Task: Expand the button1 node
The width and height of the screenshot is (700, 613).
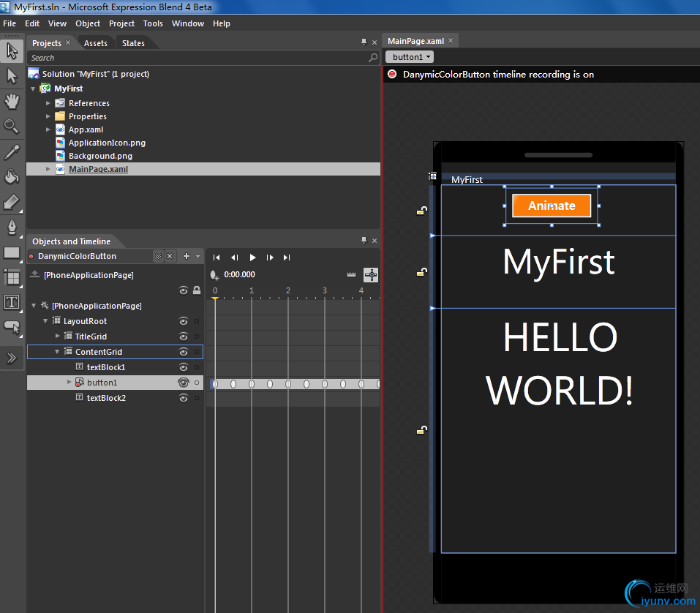Action: click(69, 382)
